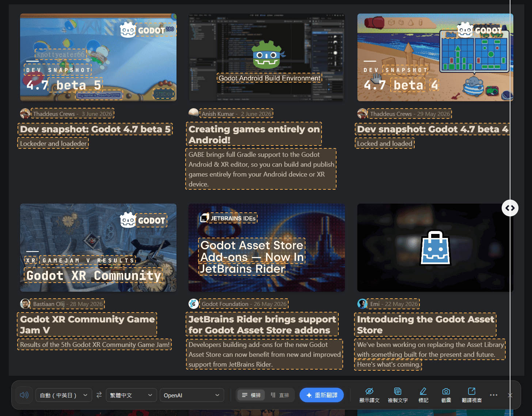This screenshot has width=532, height=416.
Task: Click the 重新翻譯 retranslate button
Action: coord(322,395)
